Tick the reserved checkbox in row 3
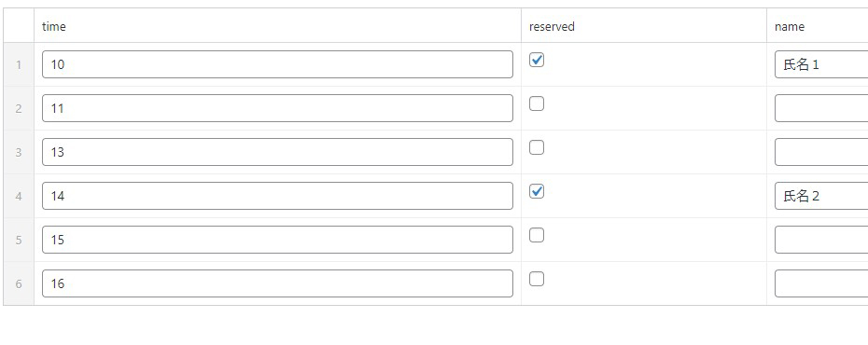Viewport: 868px width, 345px height. click(x=537, y=147)
